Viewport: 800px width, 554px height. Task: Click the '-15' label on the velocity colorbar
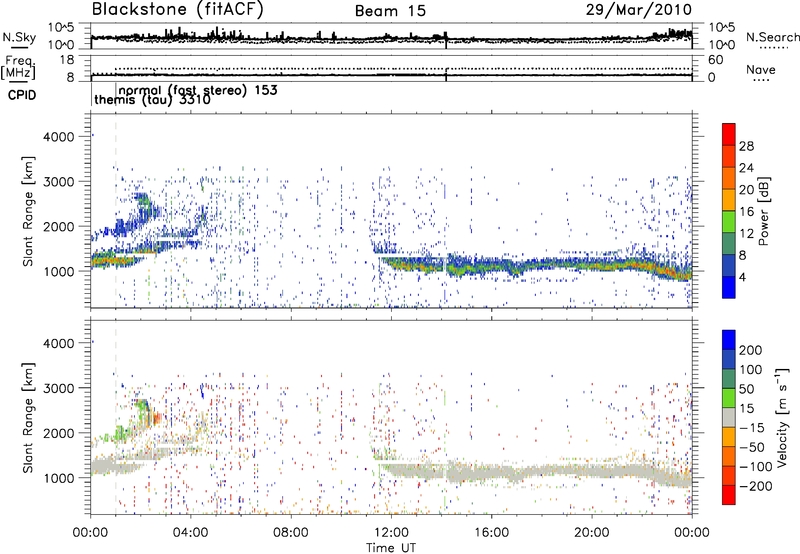pos(750,427)
